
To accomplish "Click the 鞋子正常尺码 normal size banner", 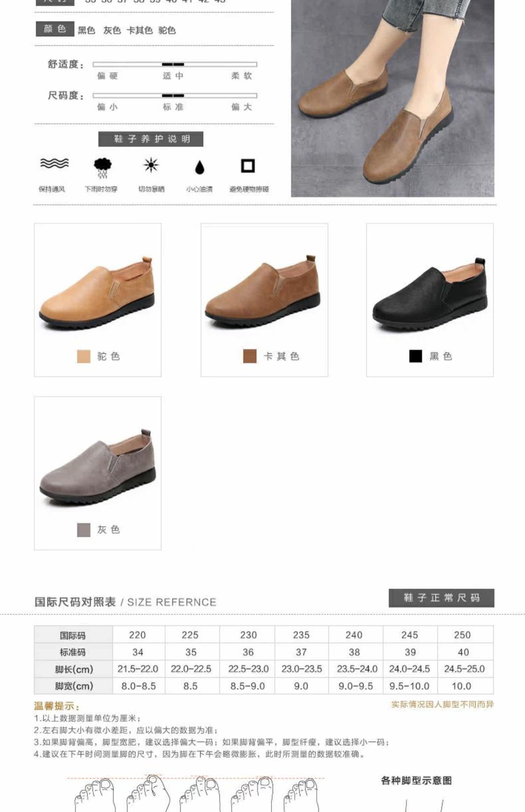I will pos(441,598).
